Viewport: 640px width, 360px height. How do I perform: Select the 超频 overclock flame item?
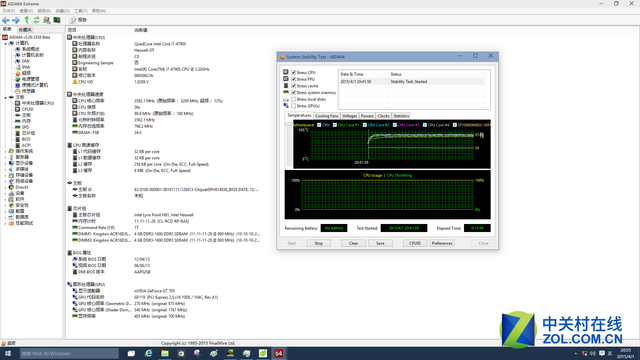click(x=23, y=73)
